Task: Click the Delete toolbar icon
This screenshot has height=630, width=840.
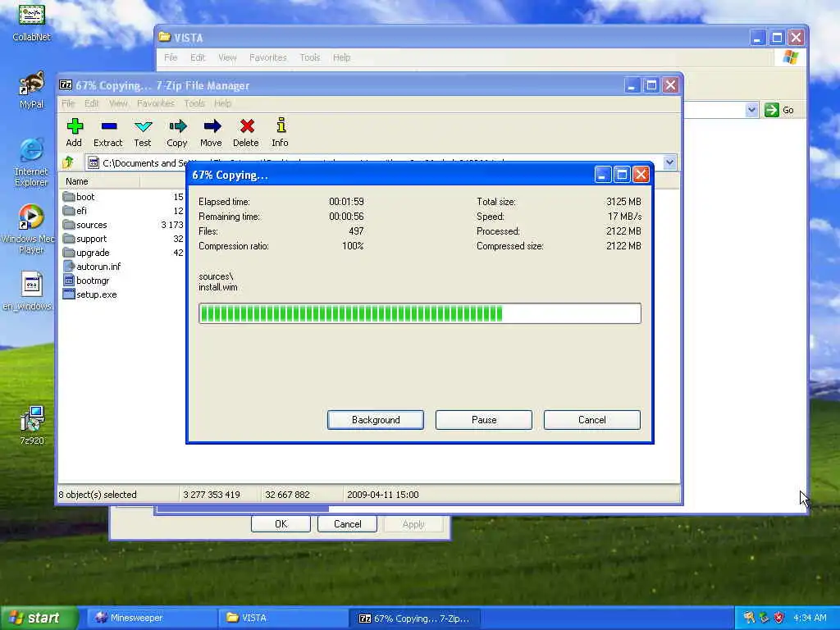Action: coord(246,126)
